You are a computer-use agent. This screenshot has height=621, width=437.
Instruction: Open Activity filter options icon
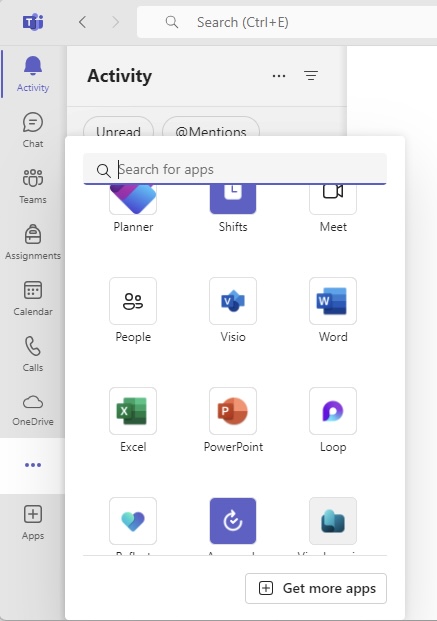click(311, 75)
